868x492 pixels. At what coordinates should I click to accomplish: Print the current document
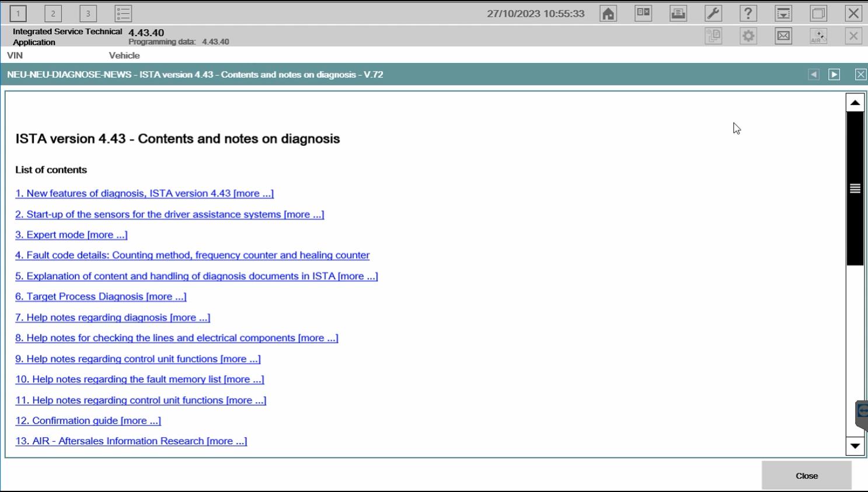tap(678, 13)
